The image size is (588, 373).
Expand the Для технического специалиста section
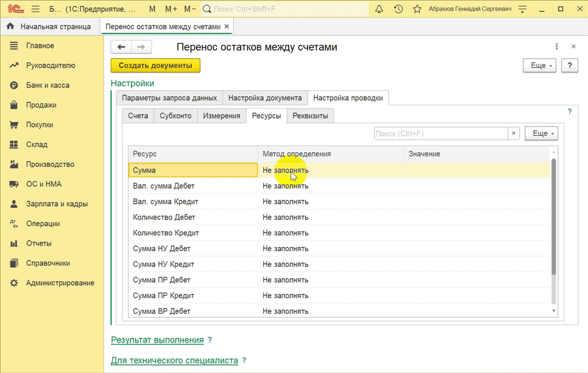(174, 360)
